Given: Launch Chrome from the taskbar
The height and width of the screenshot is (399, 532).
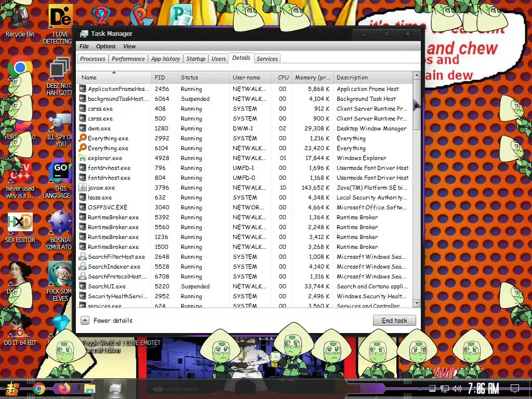Looking at the screenshot, I should click(38, 389).
